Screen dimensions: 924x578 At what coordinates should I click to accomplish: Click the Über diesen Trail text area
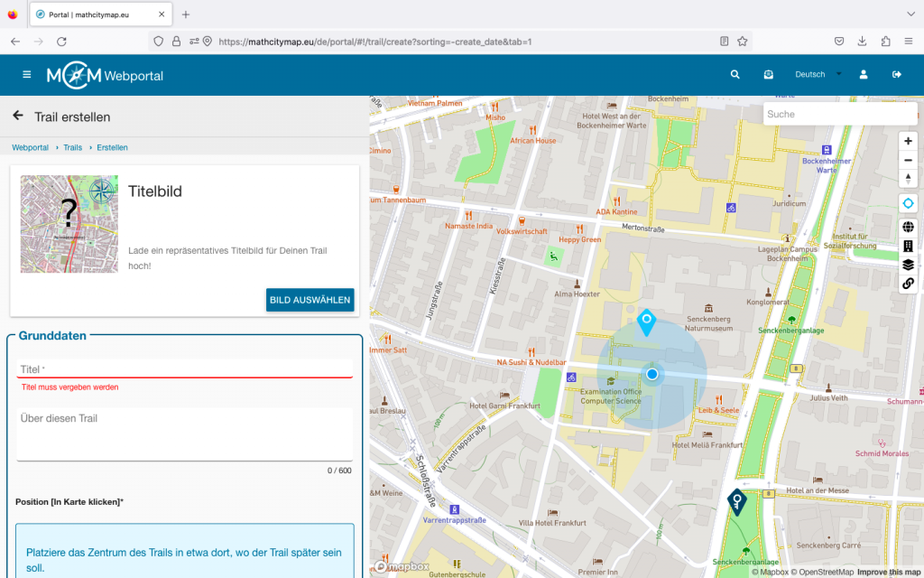tap(185, 433)
